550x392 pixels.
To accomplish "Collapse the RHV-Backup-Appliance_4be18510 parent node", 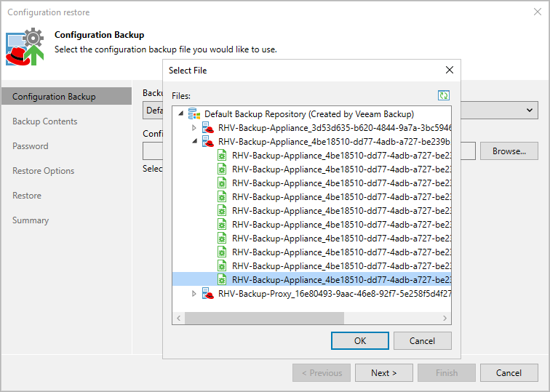I will (195, 141).
